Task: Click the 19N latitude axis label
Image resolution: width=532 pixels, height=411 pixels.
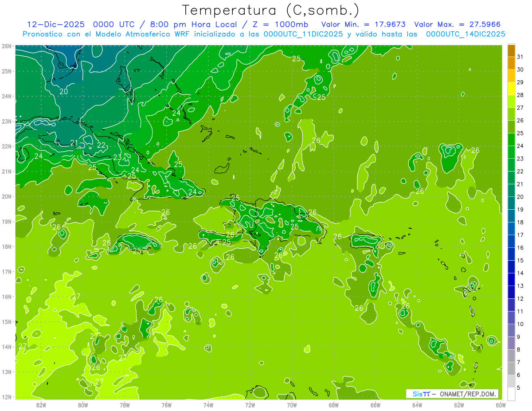Action: click(7, 222)
